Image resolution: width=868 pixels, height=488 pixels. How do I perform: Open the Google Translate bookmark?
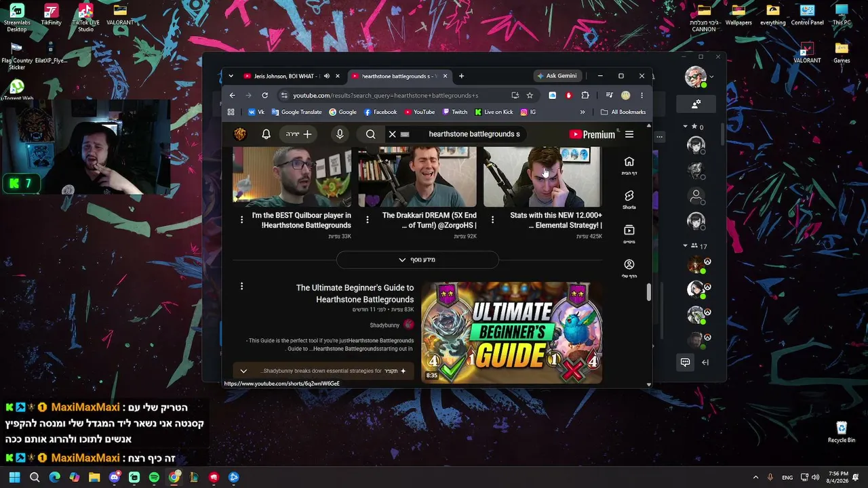296,112
